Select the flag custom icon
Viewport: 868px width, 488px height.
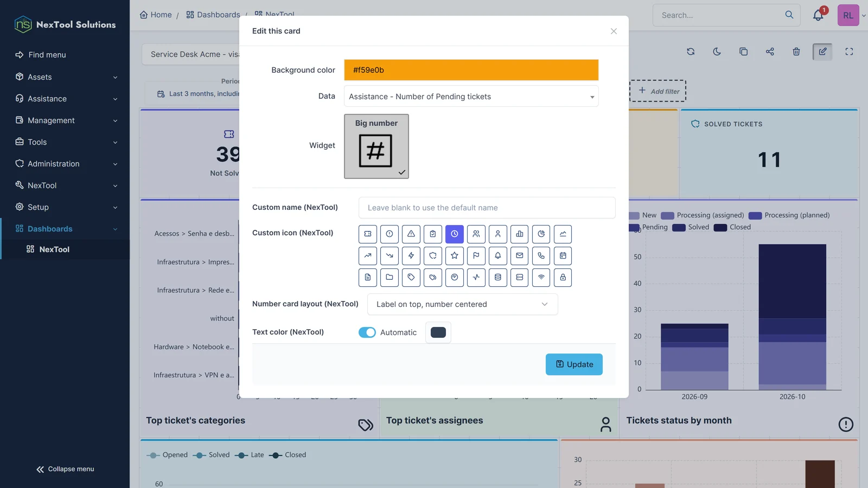(476, 256)
